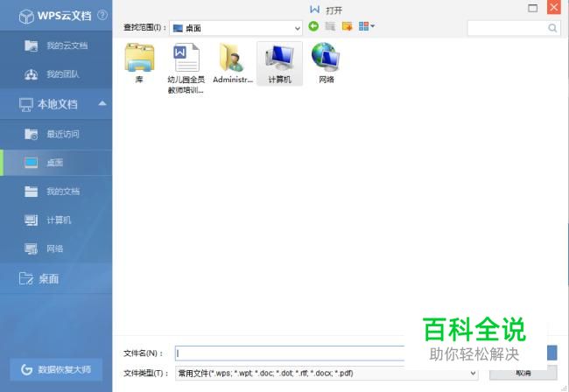The image size is (569, 392).
Task: Select the 计算机 icon in file list
Action: (280, 63)
